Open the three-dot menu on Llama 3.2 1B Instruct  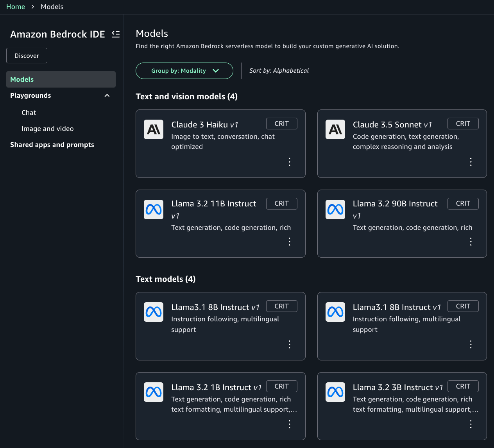pyautogui.click(x=289, y=424)
